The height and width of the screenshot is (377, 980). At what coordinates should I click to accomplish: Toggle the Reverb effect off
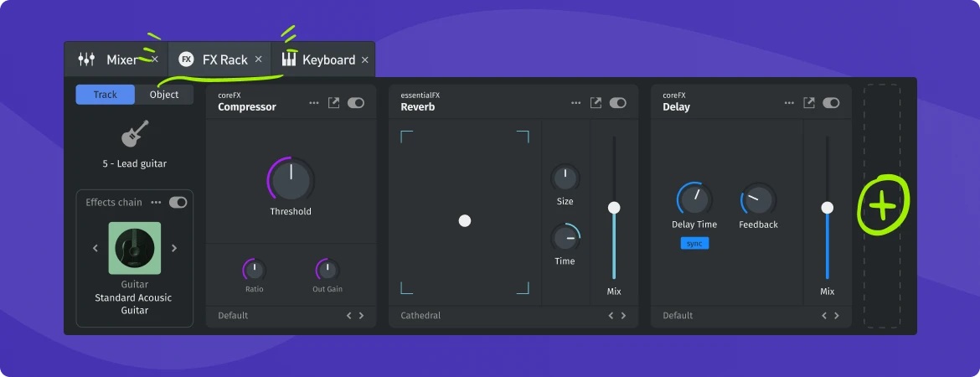tap(618, 102)
